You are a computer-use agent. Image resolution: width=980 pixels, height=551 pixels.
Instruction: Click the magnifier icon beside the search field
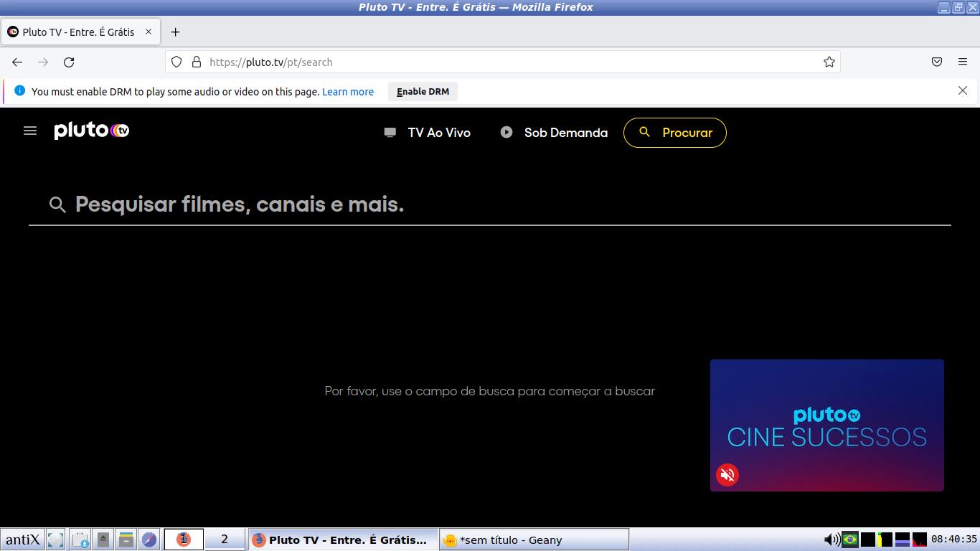(57, 205)
